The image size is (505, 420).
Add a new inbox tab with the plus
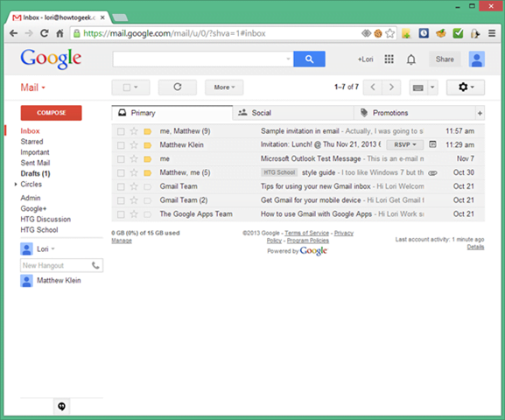480,113
